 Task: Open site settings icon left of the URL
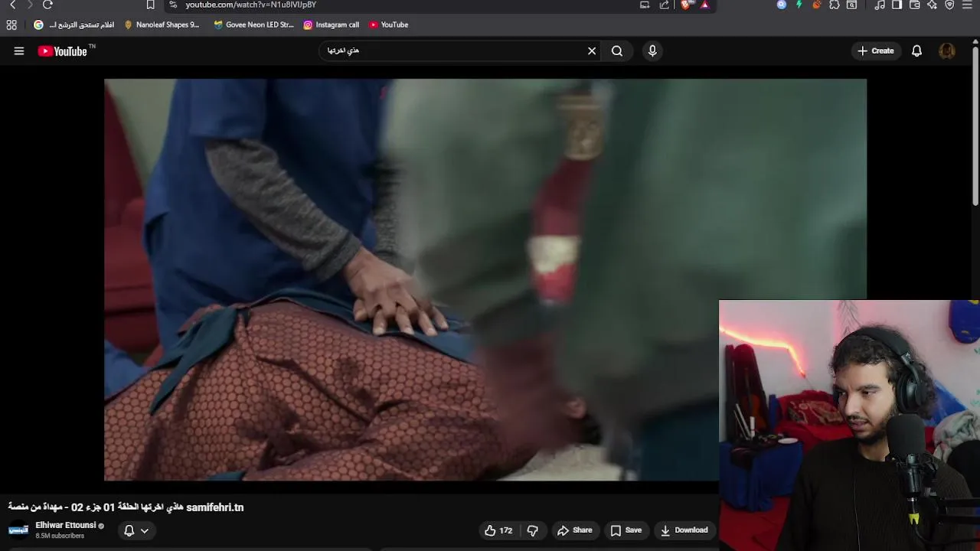[x=174, y=5]
